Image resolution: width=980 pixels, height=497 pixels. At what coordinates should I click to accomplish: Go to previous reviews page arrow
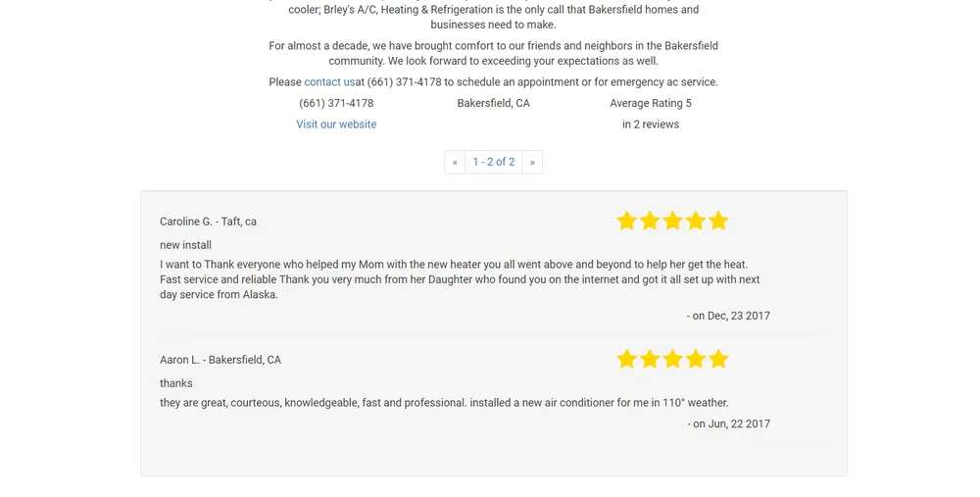tap(455, 163)
